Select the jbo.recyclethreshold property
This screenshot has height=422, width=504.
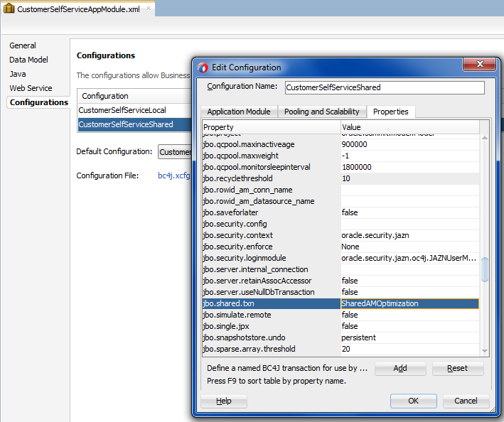pyautogui.click(x=272, y=178)
